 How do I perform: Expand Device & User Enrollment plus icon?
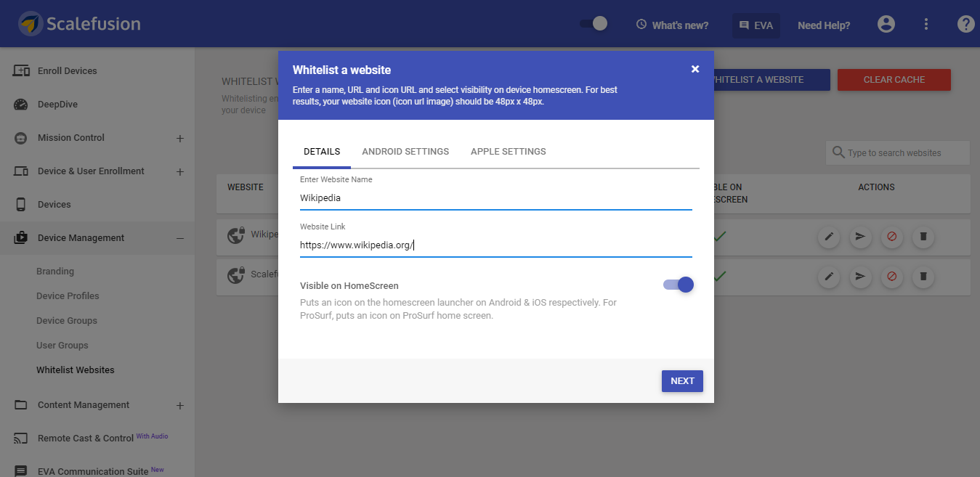[x=180, y=172]
